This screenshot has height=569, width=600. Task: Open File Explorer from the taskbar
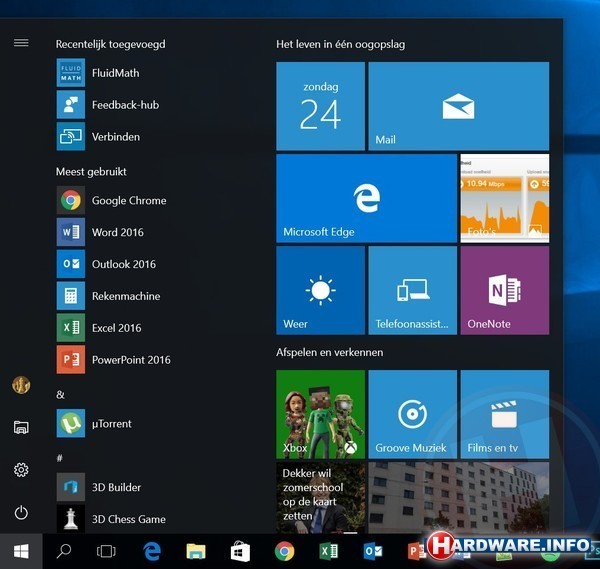[196, 551]
